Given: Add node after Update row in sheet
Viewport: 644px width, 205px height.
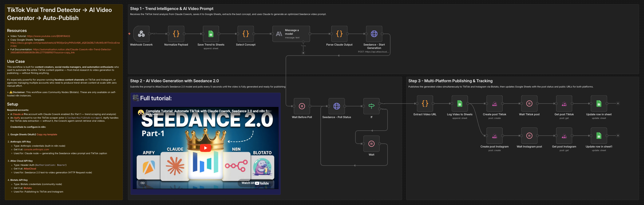Looking at the screenshot, I should (x=618, y=103).
